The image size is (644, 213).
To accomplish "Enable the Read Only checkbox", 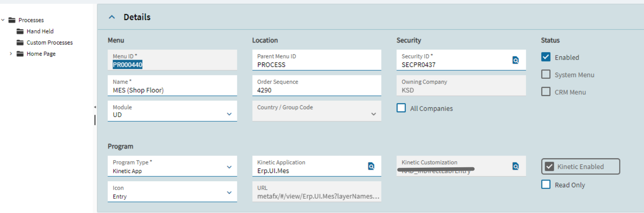I will pos(546,184).
